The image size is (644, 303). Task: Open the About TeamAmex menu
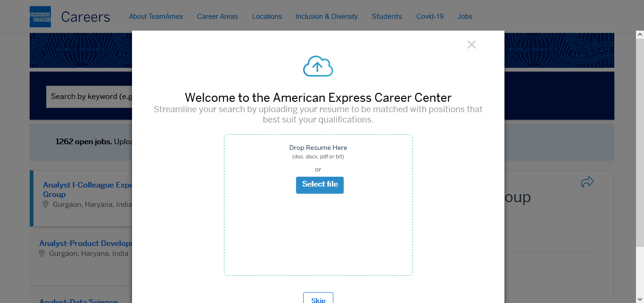(x=156, y=16)
